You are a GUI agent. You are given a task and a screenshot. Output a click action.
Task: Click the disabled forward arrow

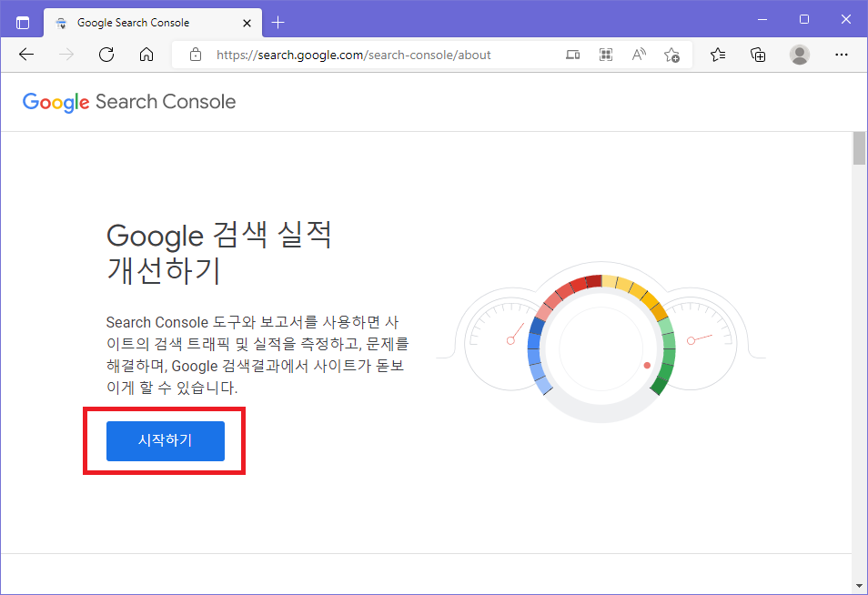click(66, 55)
